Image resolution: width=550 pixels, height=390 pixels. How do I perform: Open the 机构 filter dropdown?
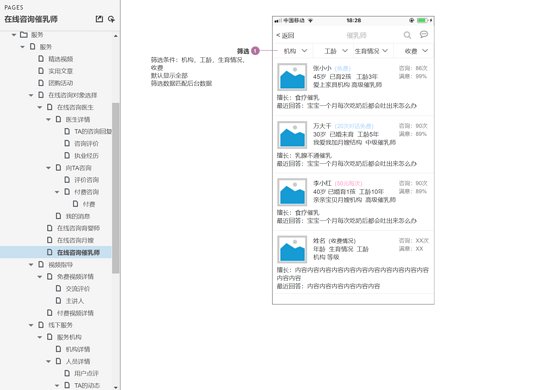(x=295, y=51)
